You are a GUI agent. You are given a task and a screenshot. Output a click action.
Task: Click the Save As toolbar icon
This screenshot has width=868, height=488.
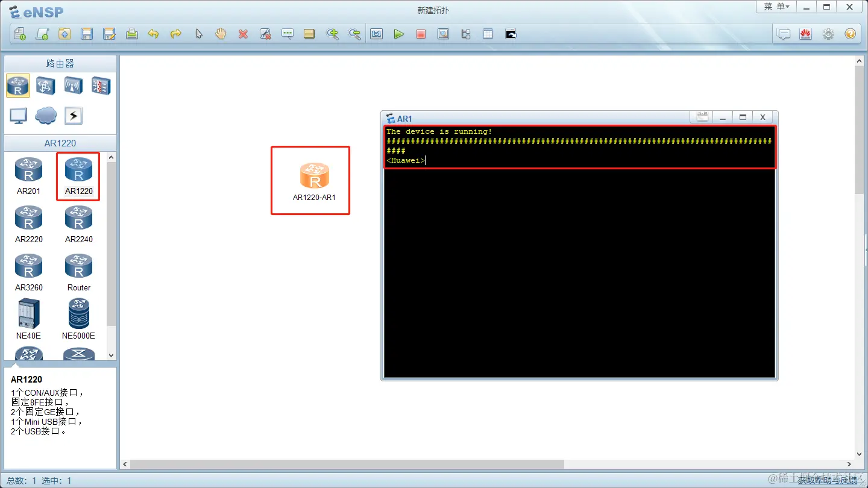tap(109, 34)
